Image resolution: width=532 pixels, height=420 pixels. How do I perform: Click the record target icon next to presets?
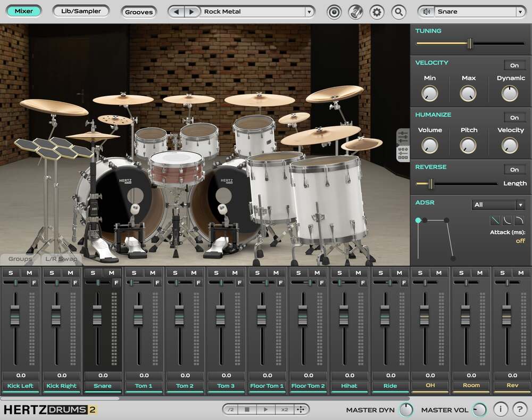click(x=334, y=11)
